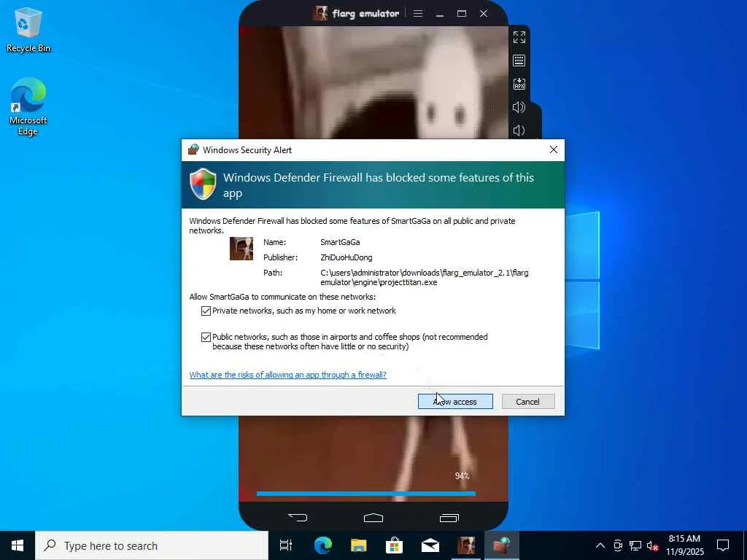Image resolution: width=747 pixels, height=560 pixels.
Task: Open the keyboard mapping icon in the emulator sidebar
Action: (519, 61)
